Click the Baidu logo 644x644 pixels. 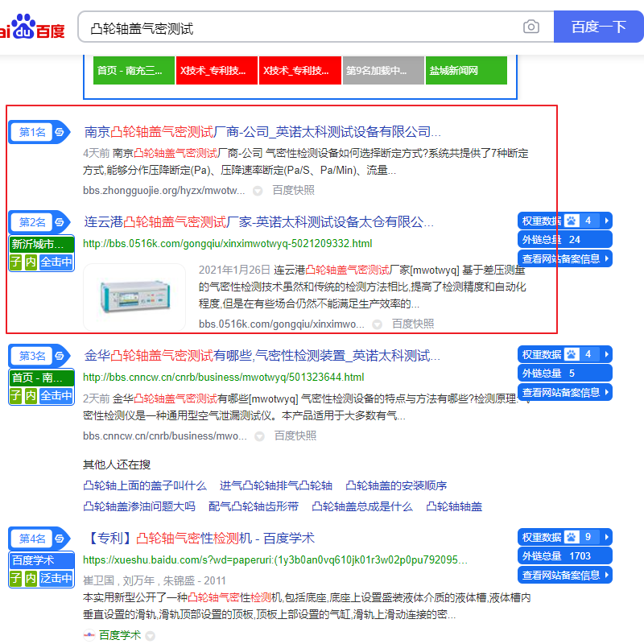tap(32, 27)
